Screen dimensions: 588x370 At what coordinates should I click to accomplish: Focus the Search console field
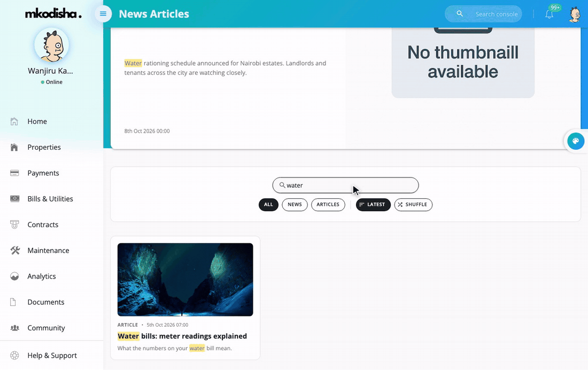tap(483, 14)
